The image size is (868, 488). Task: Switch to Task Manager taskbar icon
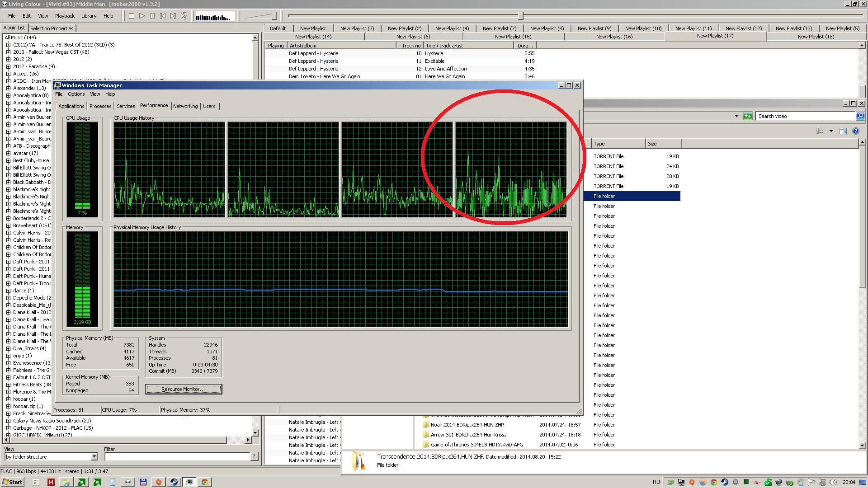[x=189, y=482]
